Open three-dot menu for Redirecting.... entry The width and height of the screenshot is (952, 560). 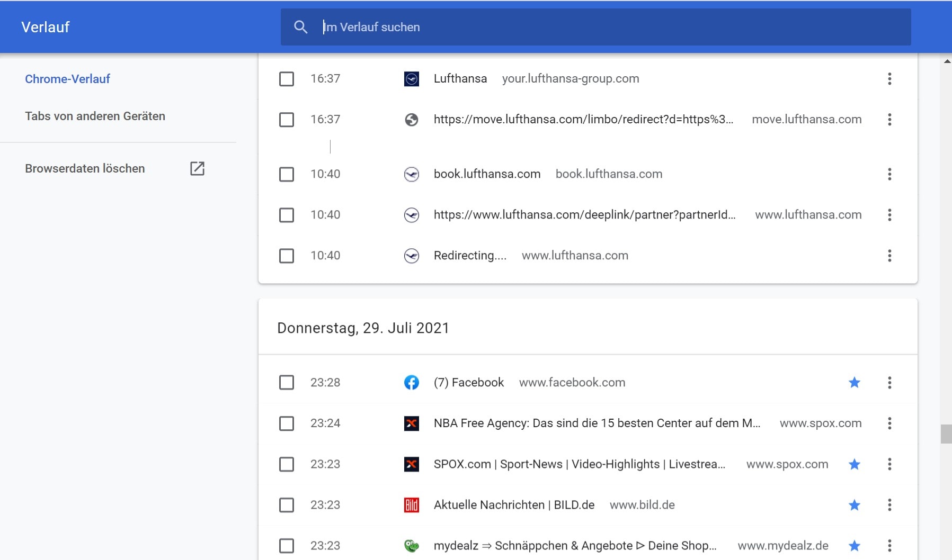tap(889, 256)
